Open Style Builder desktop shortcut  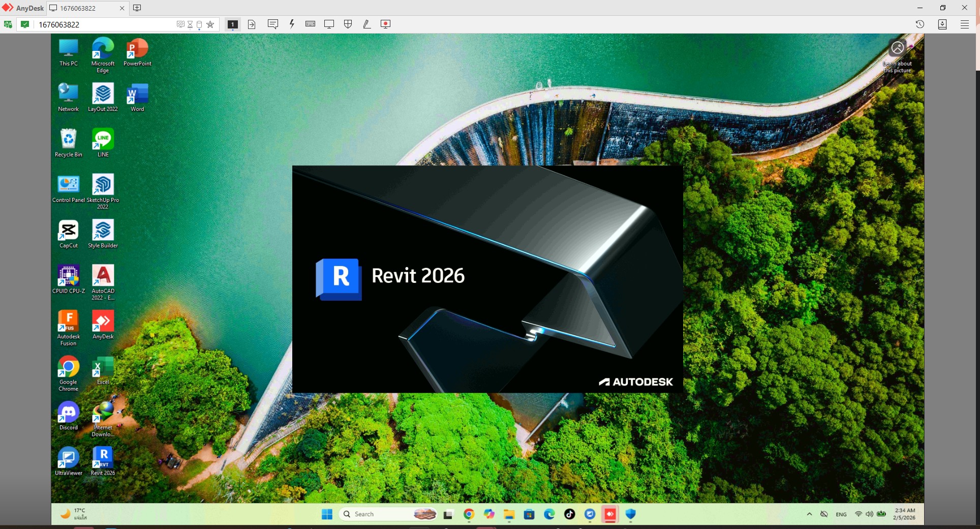click(x=103, y=234)
